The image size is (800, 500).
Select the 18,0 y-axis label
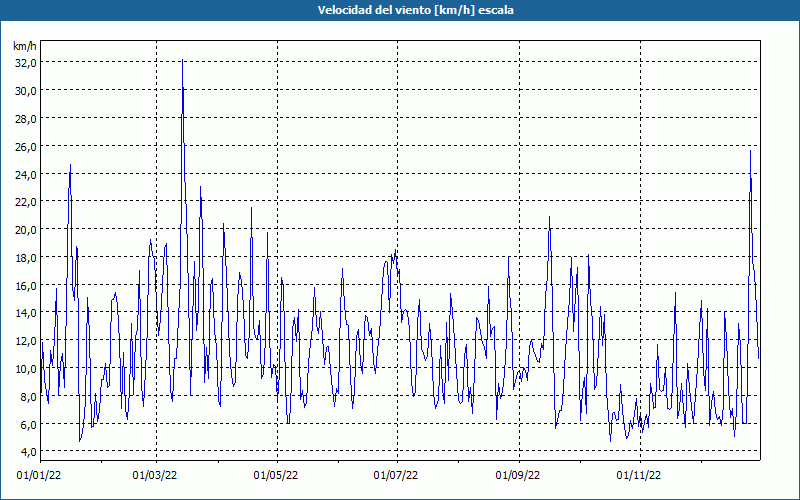(x=26, y=258)
